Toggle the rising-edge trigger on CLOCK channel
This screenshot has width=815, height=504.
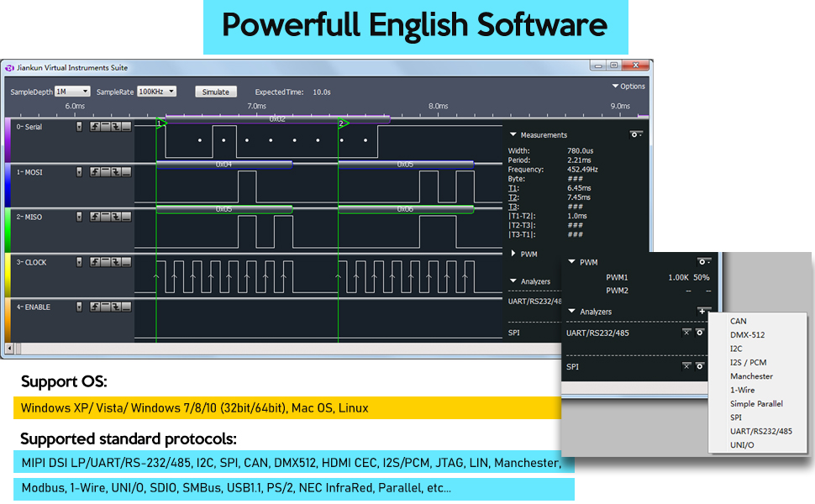[95, 262]
